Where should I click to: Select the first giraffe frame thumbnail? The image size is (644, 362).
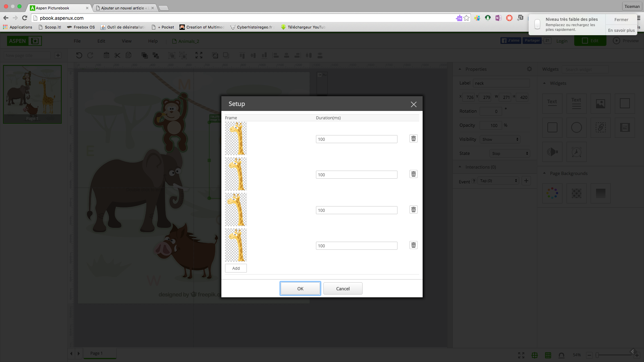(x=236, y=138)
